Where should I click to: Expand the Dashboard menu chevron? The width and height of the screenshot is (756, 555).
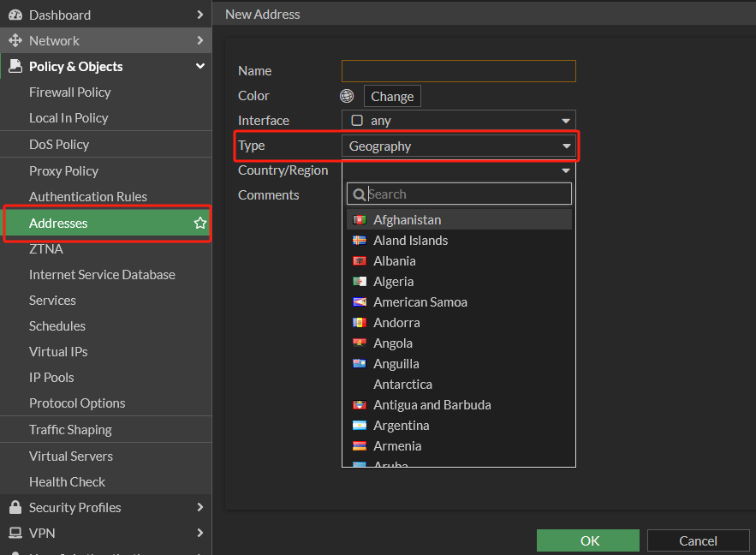click(199, 15)
